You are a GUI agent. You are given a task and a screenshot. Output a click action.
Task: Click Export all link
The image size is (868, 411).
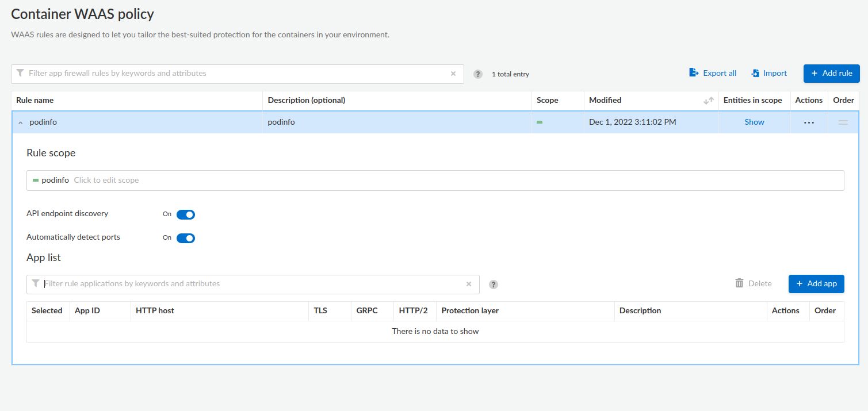[x=713, y=73]
